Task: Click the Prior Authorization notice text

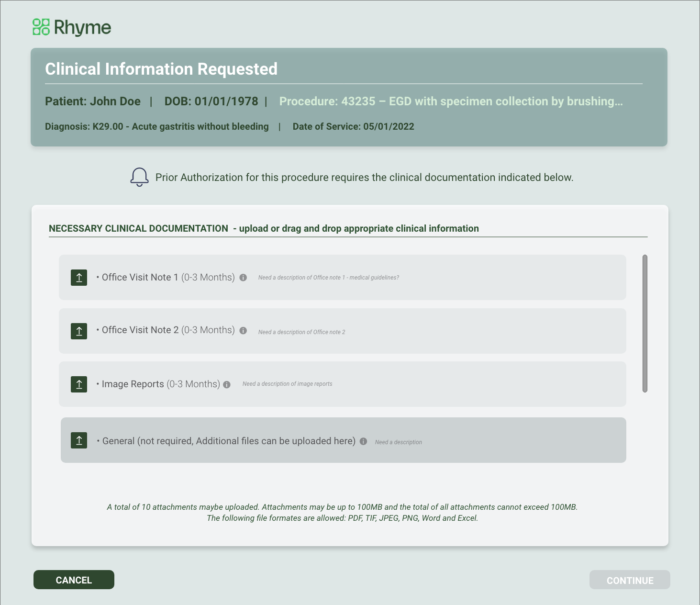Action: click(x=364, y=178)
